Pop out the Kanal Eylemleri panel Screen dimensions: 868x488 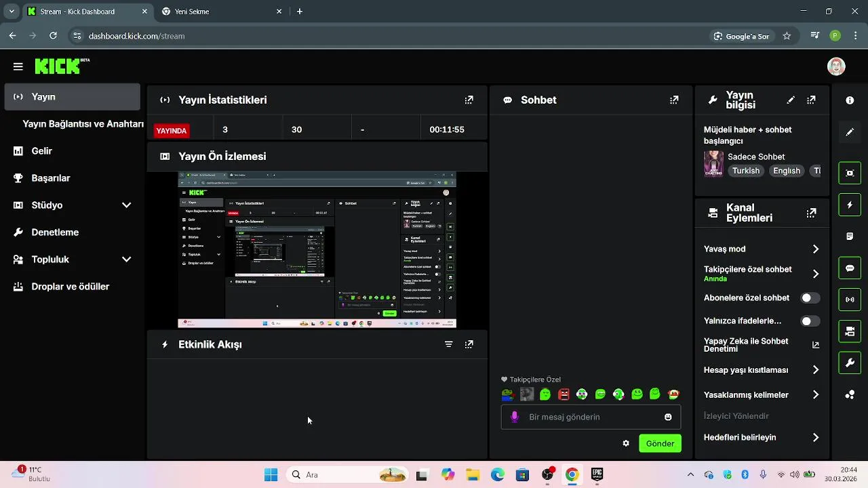[811, 213]
